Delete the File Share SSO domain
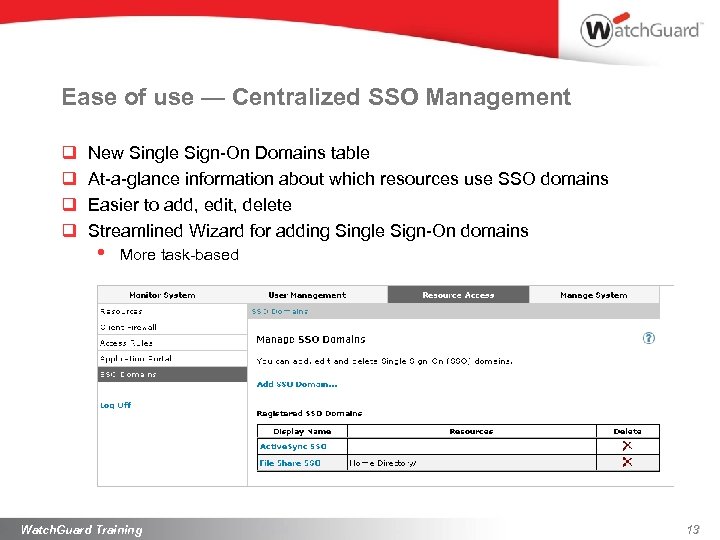Viewport: 720px width, 540px height. pyautogui.click(x=627, y=462)
